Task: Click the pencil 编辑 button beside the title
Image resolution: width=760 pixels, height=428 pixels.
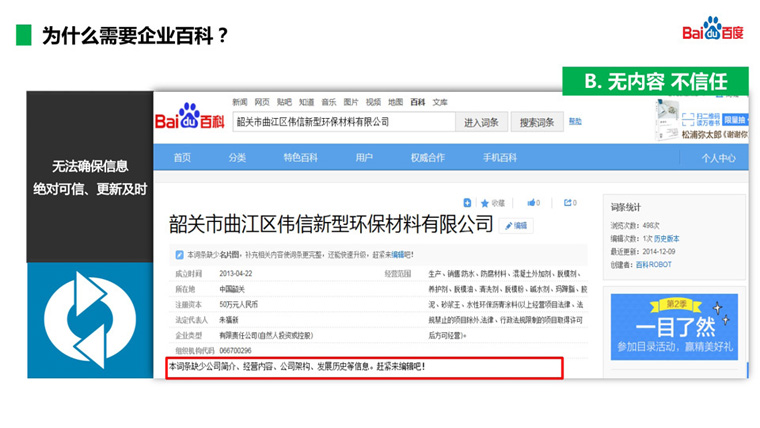Action: (x=516, y=226)
